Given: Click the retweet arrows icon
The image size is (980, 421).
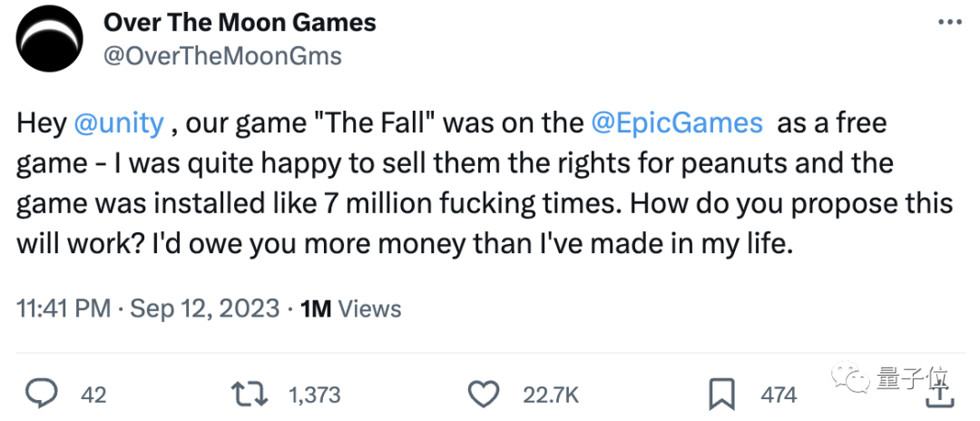Looking at the screenshot, I should point(250,394).
